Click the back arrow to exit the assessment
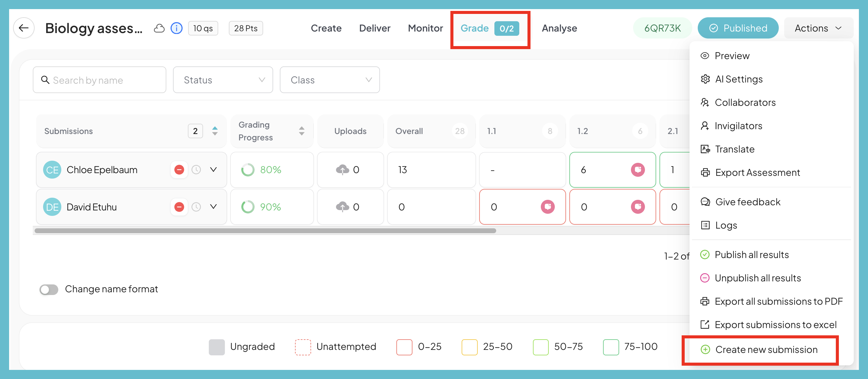This screenshot has height=379, width=868. click(24, 28)
